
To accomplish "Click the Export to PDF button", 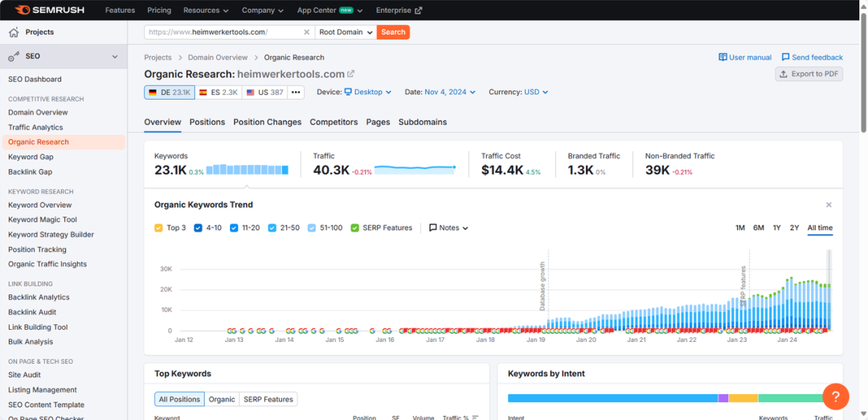I will (x=809, y=74).
